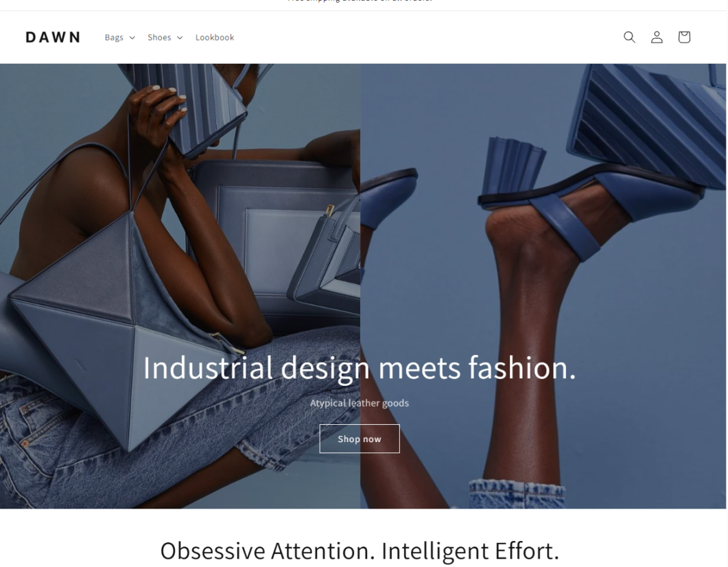Open the search magnifier icon
Screen dimensions: 728x567
(x=629, y=37)
